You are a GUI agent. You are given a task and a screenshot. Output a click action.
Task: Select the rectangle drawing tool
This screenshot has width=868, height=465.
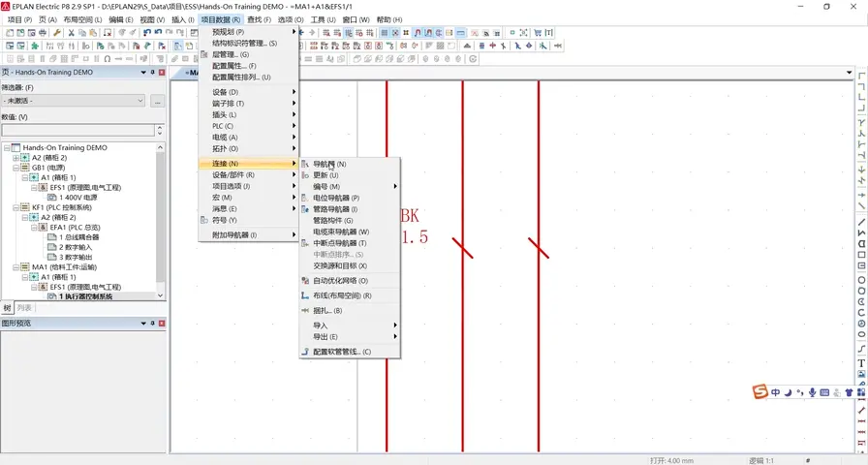[862, 255]
